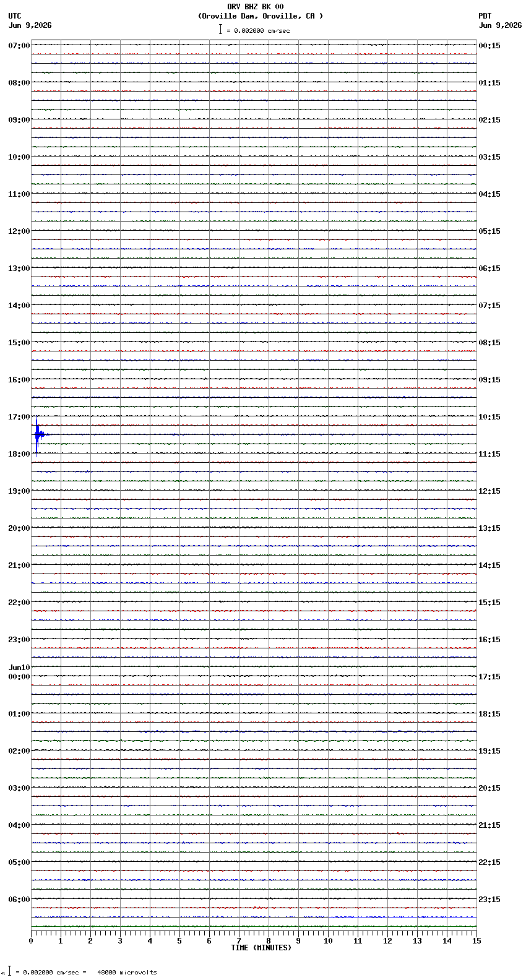This screenshot has width=526, height=980.
Task: Click the station title 'ORV BHZ BK 00'
Action: point(256,7)
